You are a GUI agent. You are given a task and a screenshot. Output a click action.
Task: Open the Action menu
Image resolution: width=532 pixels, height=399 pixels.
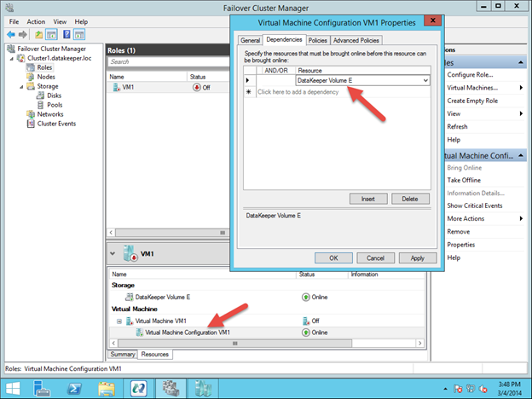pos(36,21)
